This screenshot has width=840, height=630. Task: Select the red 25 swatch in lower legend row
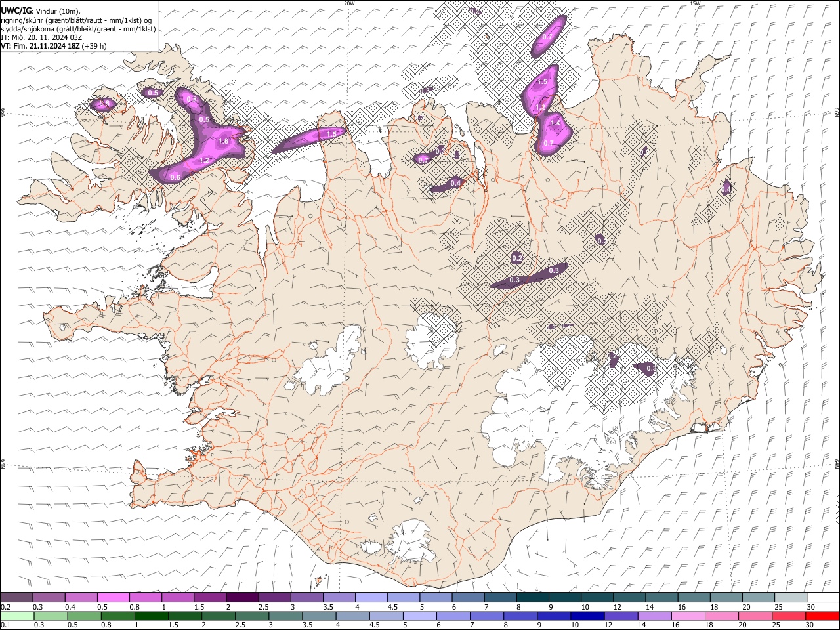pos(788,616)
